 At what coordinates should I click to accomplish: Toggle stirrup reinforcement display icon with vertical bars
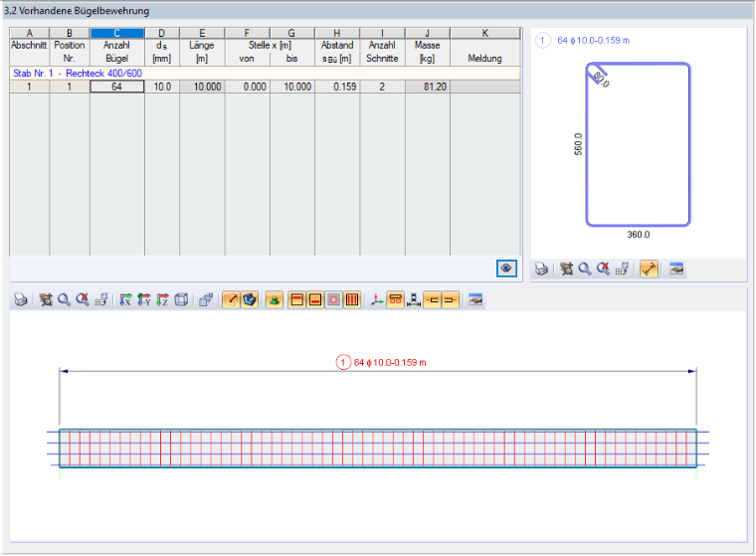click(352, 300)
